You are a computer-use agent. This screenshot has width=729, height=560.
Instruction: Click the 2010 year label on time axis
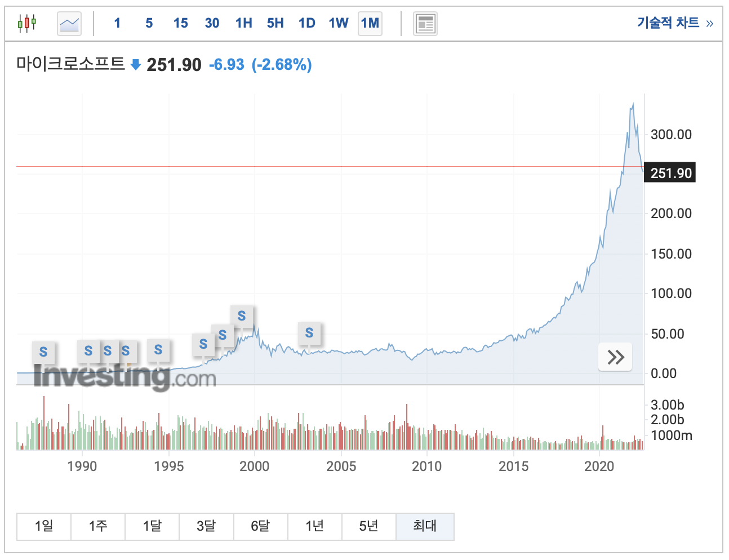(x=426, y=466)
